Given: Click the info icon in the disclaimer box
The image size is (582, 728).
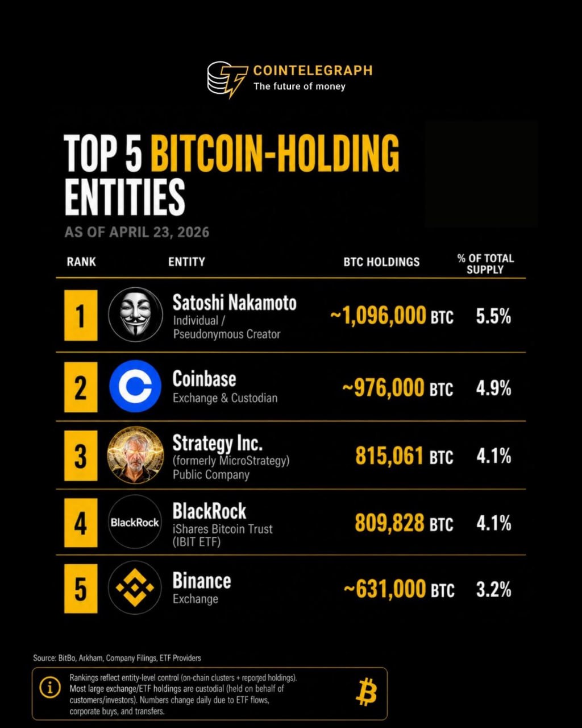Looking at the screenshot, I should coord(50,688).
